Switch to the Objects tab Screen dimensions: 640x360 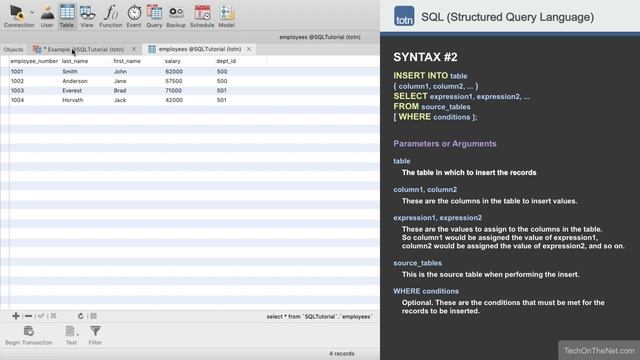13,49
